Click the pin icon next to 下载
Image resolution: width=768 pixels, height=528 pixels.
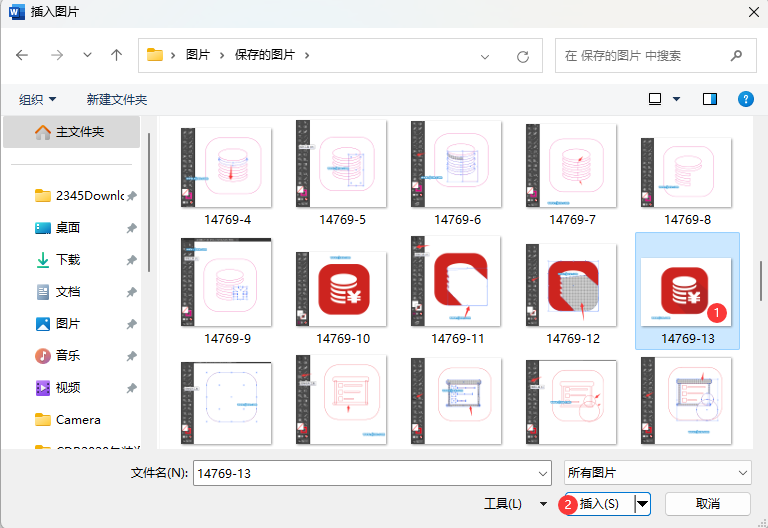tap(131, 260)
